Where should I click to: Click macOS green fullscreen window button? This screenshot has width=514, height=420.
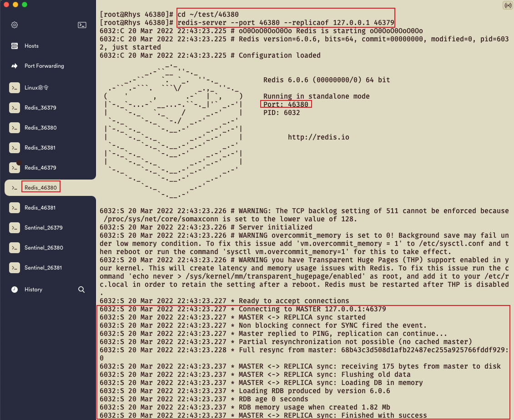tap(25, 5)
